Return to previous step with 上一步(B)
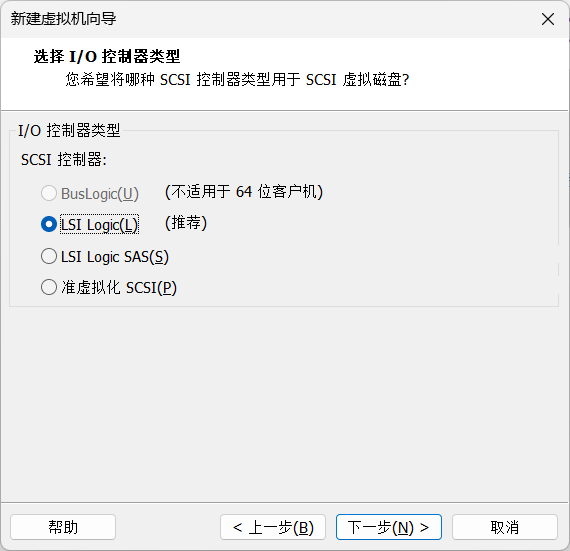Viewport: 570px width, 551px height. click(x=273, y=527)
